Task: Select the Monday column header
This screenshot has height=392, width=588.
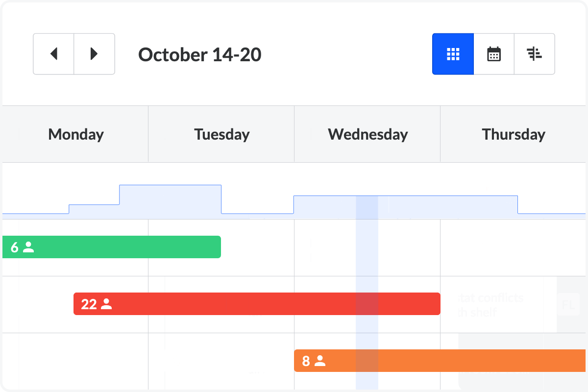Action: pos(76,134)
